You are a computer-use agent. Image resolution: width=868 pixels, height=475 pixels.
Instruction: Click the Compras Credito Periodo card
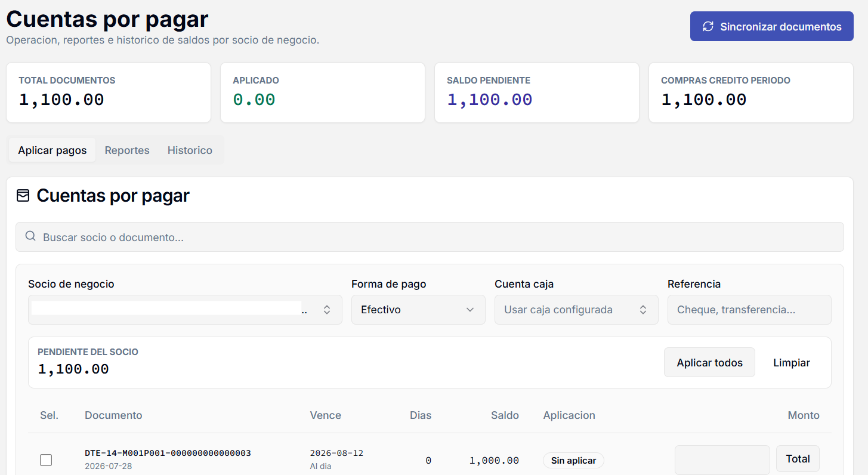click(751, 92)
